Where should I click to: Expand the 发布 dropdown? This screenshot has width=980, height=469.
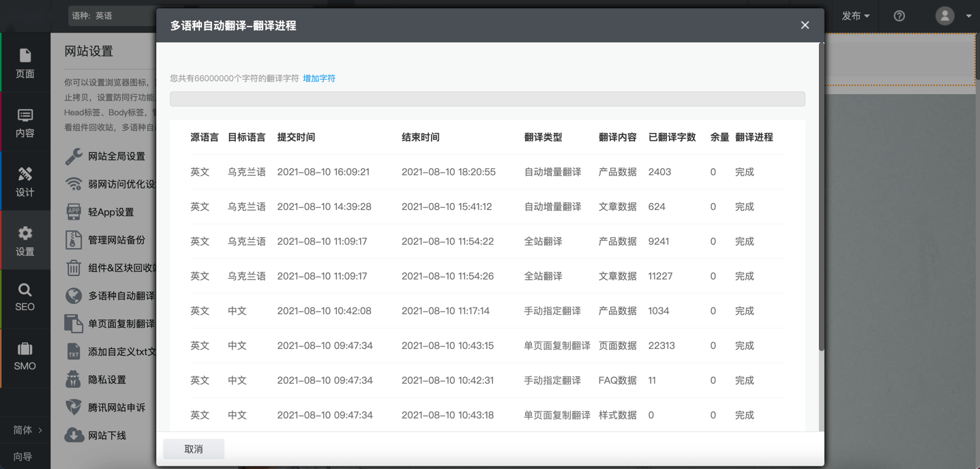click(x=855, y=16)
